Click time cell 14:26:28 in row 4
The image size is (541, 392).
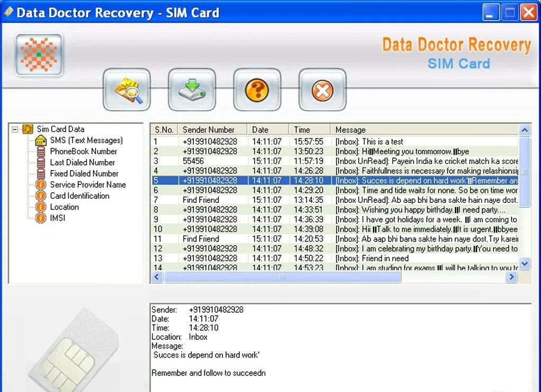click(x=309, y=171)
